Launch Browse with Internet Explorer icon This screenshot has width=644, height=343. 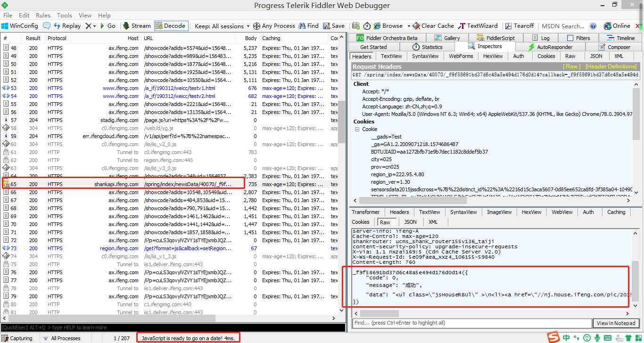pyautogui.click(x=388, y=26)
